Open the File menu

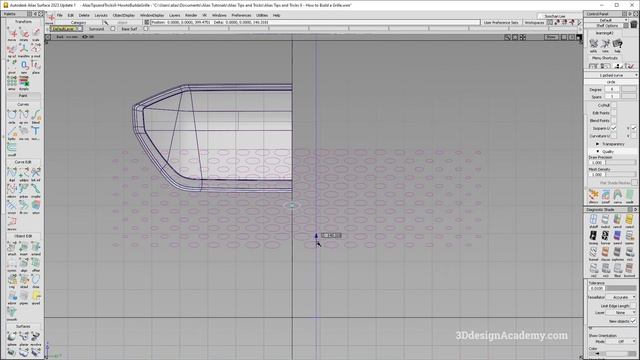[x=60, y=15]
